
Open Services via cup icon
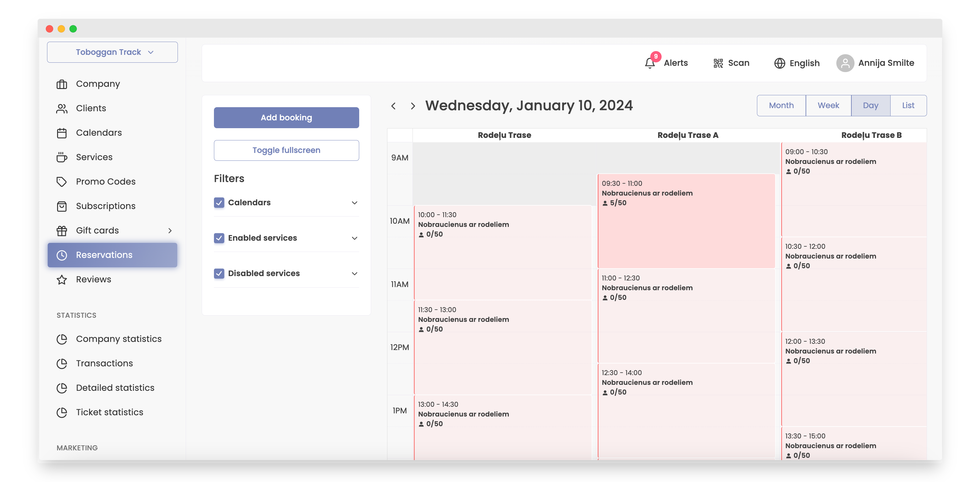pos(61,157)
